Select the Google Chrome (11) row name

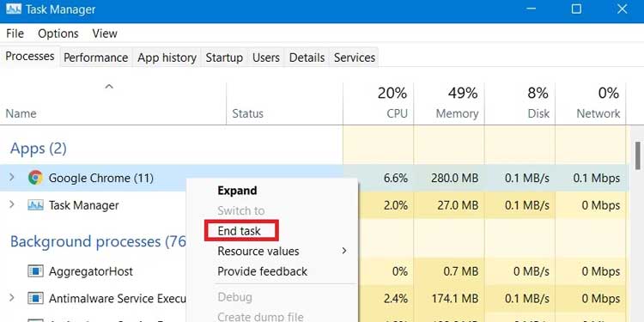[x=101, y=178]
